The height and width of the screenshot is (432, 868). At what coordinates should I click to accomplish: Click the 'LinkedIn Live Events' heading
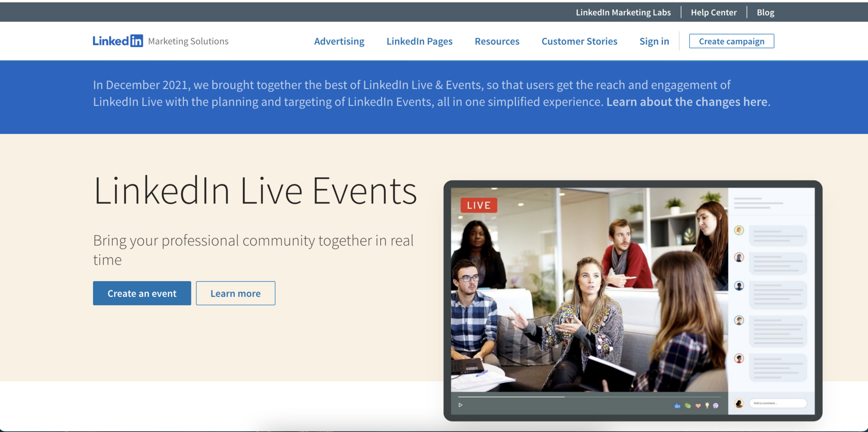[x=255, y=191]
